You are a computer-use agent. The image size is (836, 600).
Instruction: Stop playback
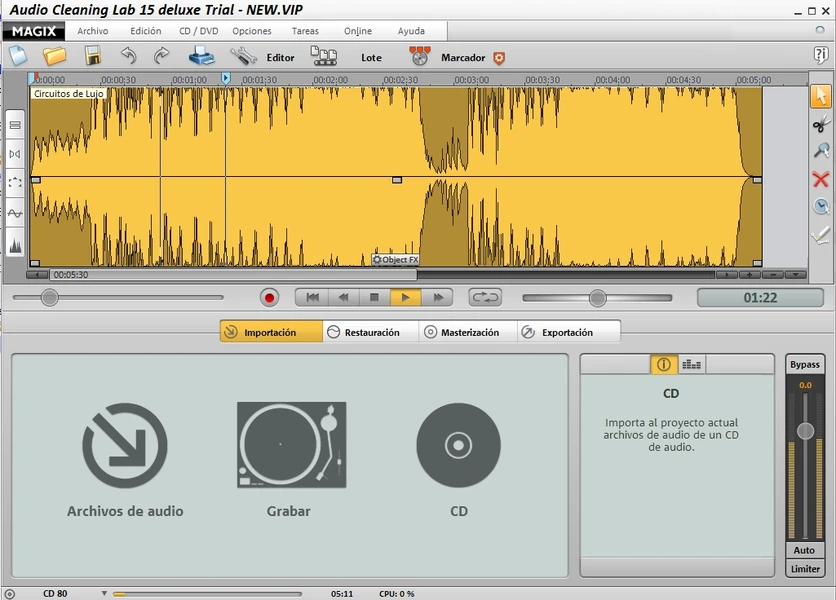pos(374,298)
